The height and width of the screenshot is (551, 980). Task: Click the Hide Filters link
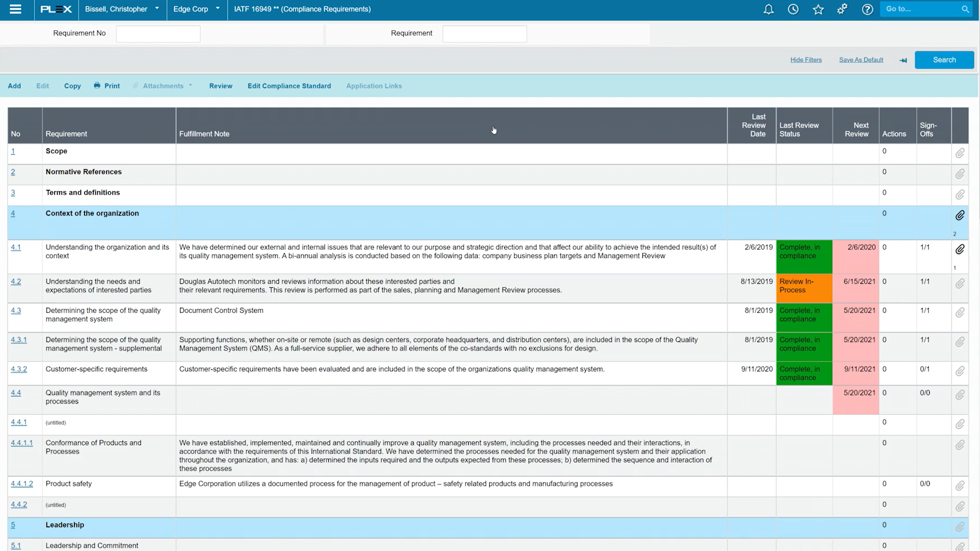point(806,60)
